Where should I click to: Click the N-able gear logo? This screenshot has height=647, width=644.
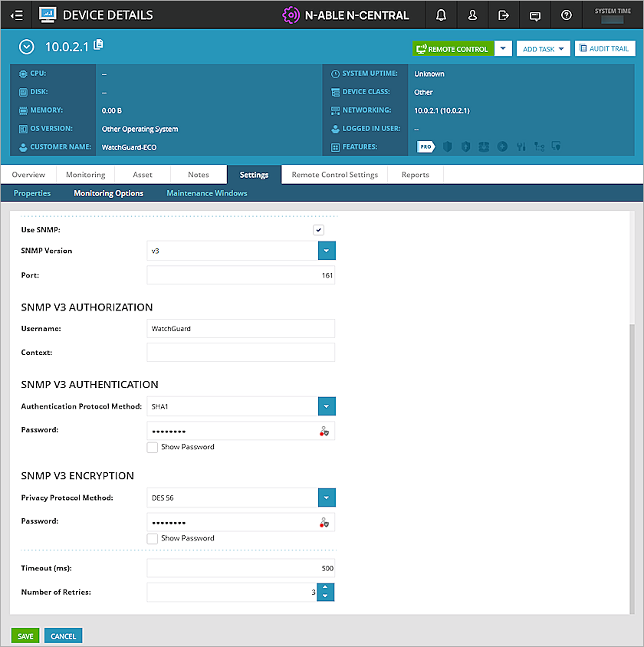[x=291, y=15]
